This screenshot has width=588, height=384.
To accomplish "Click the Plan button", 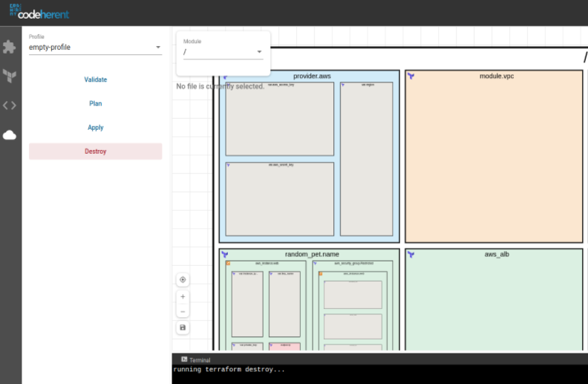I will pyautogui.click(x=95, y=103).
